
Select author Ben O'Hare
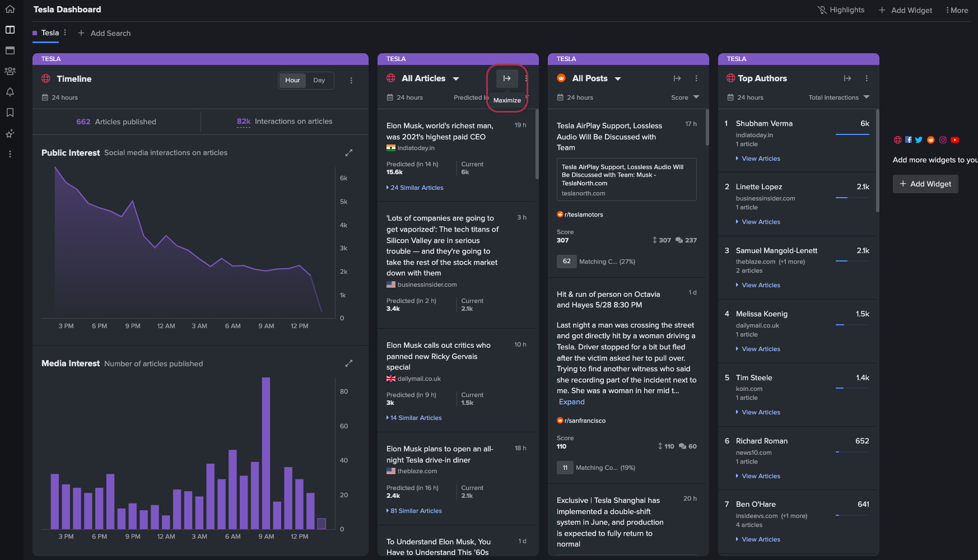tap(756, 504)
